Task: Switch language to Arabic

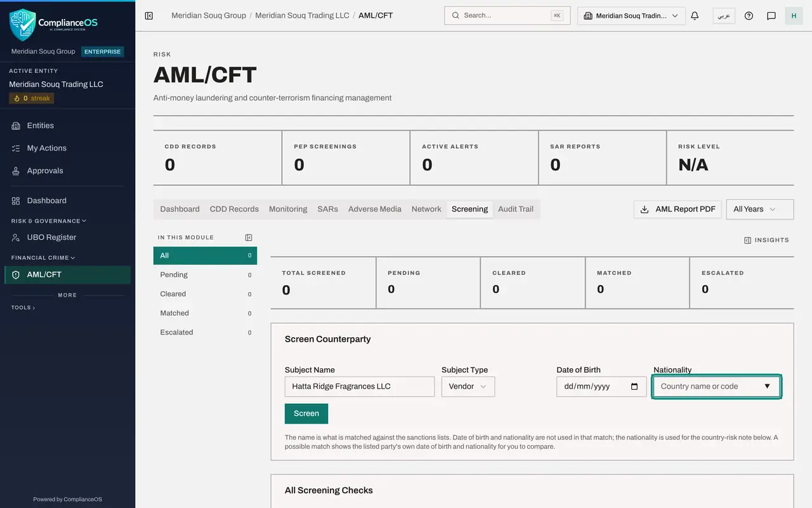Action: pos(724,16)
